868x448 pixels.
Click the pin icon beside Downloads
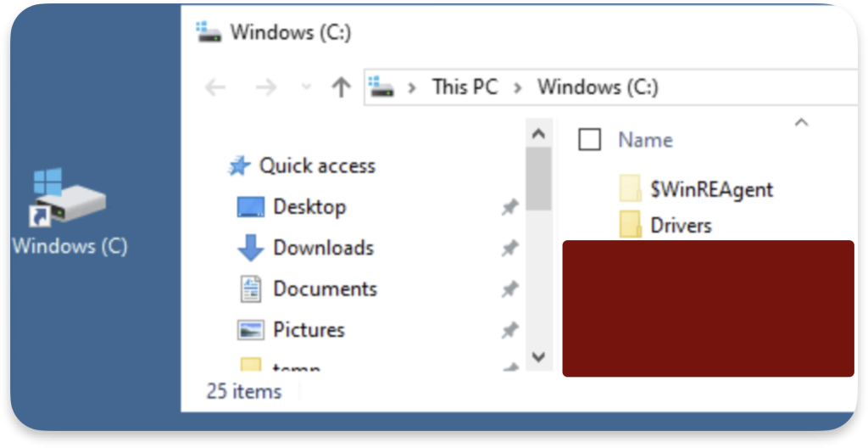(x=509, y=249)
